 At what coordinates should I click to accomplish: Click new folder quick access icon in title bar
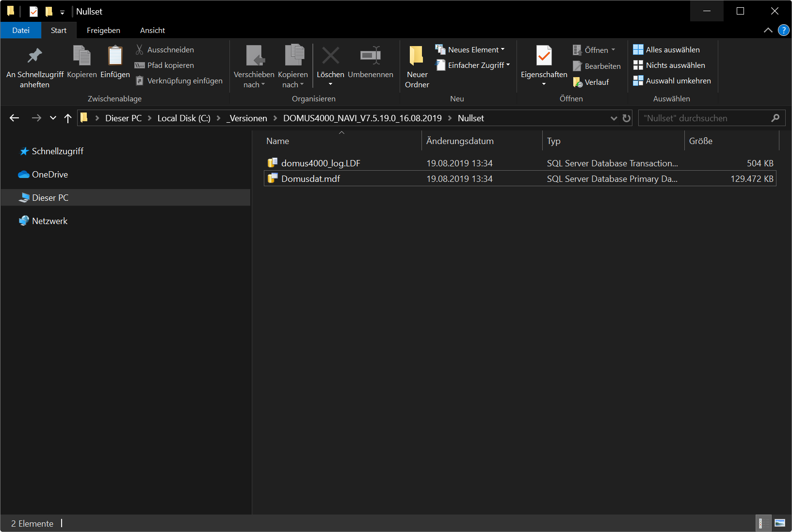pyautogui.click(x=48, y=11)
